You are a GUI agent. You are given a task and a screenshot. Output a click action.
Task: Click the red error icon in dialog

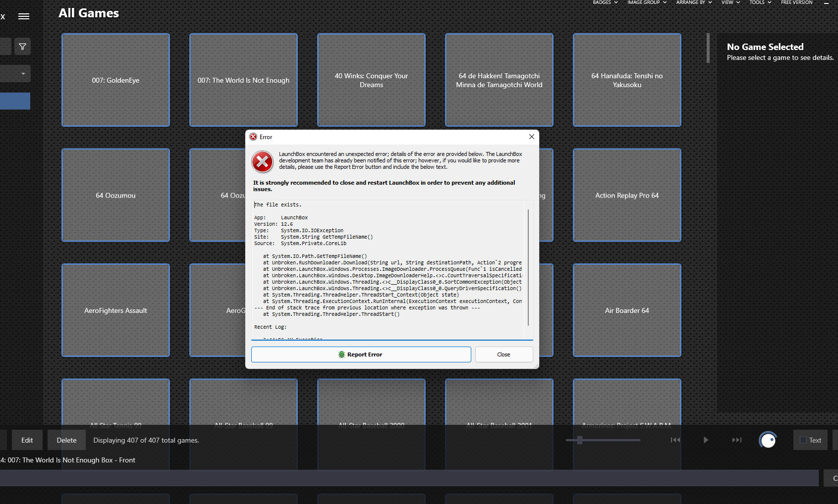click(x=263, y=161)
